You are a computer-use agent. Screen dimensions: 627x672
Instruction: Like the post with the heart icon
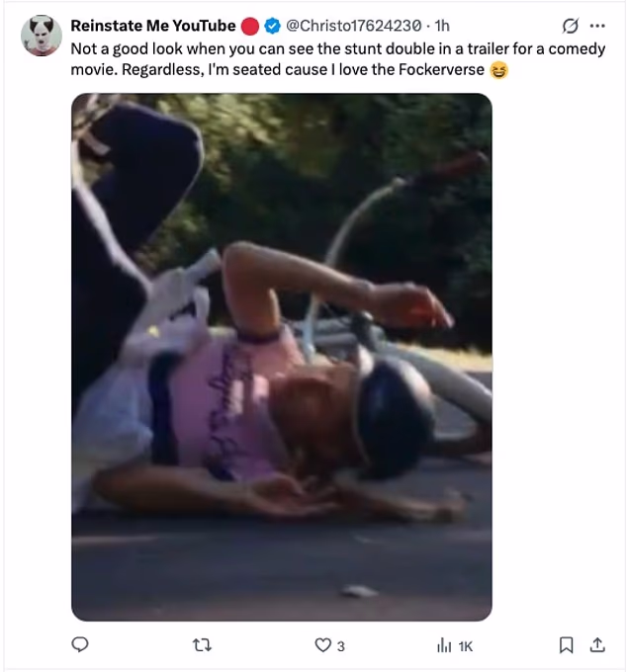[323, 645]
